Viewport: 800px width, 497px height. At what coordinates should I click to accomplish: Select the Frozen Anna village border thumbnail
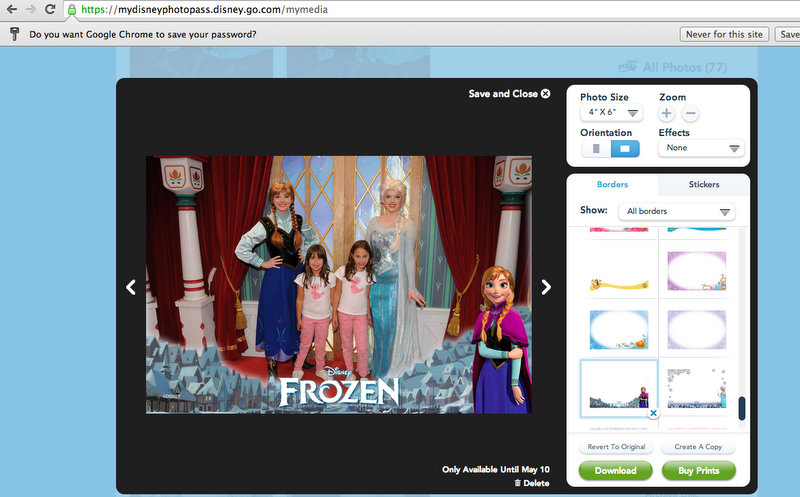619,388
